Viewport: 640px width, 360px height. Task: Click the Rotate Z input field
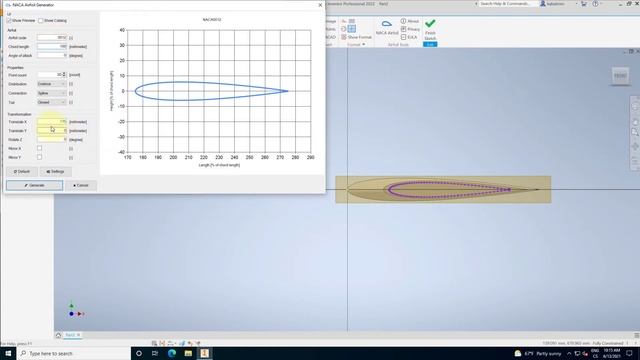tap(52, 140)
